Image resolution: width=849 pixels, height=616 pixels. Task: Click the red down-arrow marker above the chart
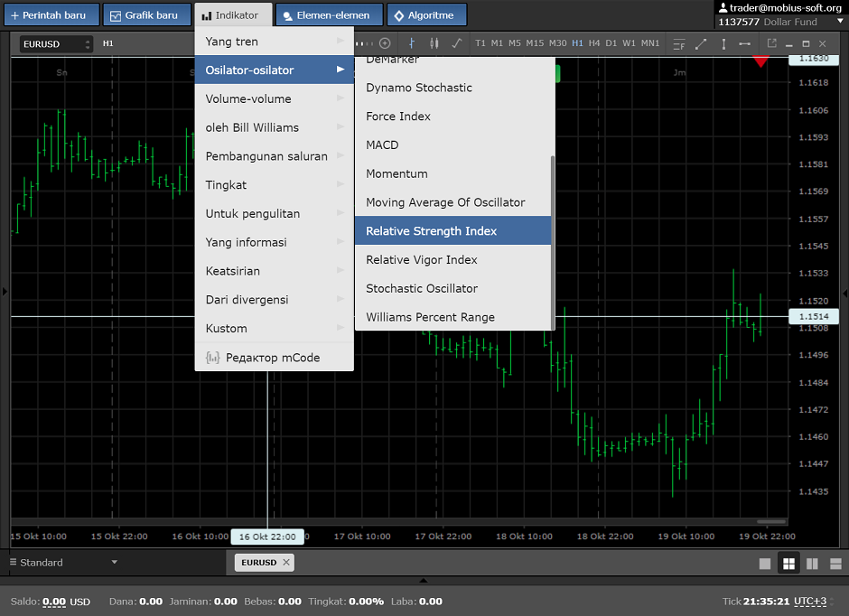click(x=760, y=61)
